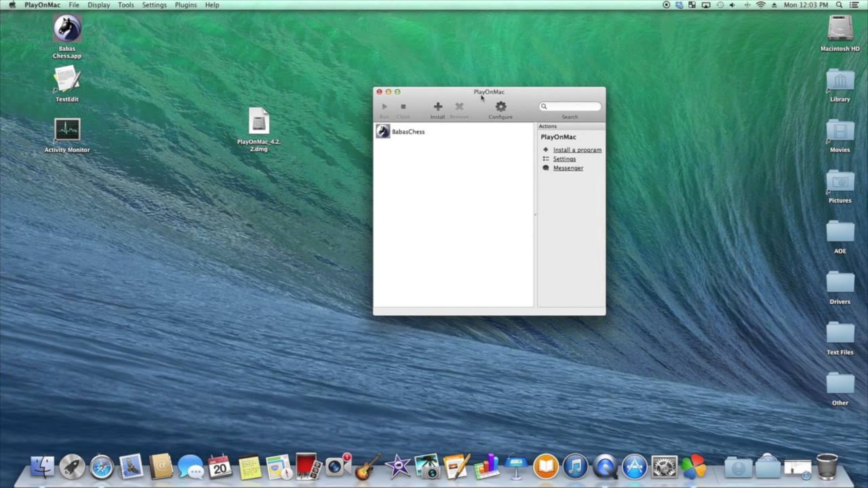This screenshot has width=868, height=488.
Task: Select BabasChess in the program list
Action: [x=454, y=131]
